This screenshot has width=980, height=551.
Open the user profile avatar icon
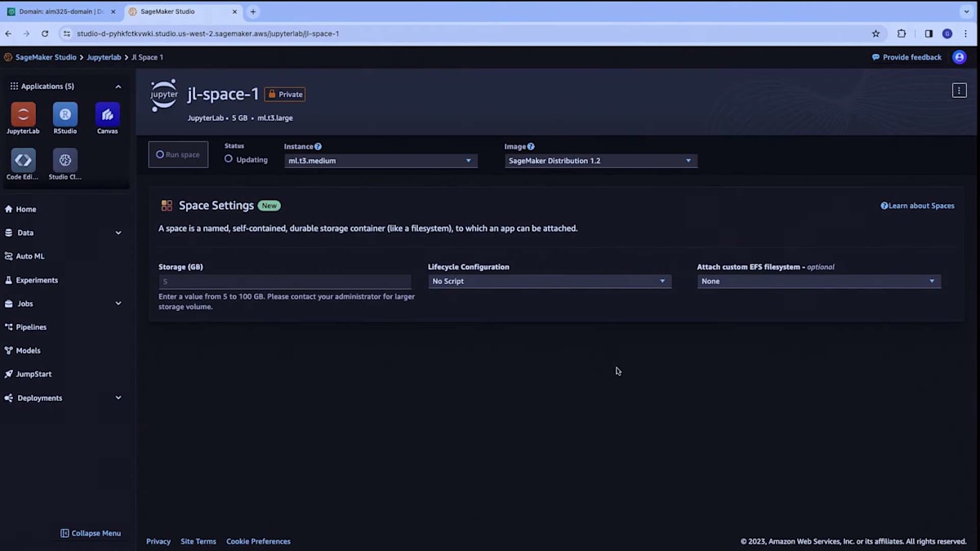[x=960, y=57]
